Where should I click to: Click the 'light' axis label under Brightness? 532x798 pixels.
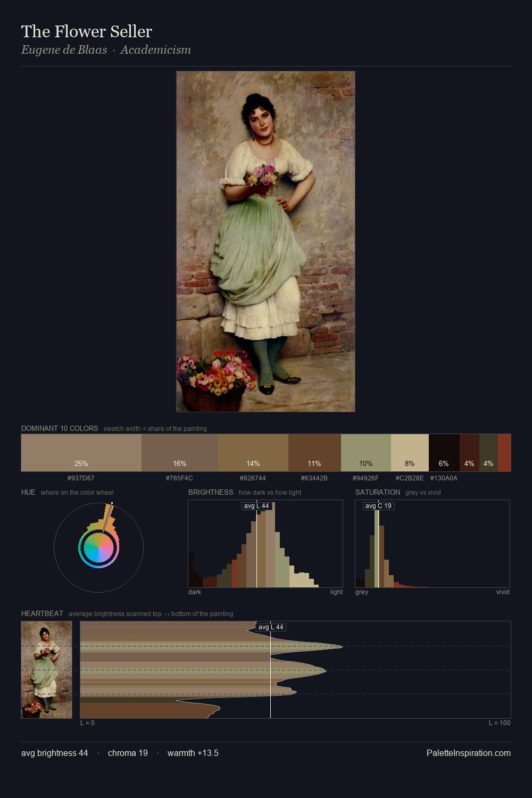click(336, 592)
